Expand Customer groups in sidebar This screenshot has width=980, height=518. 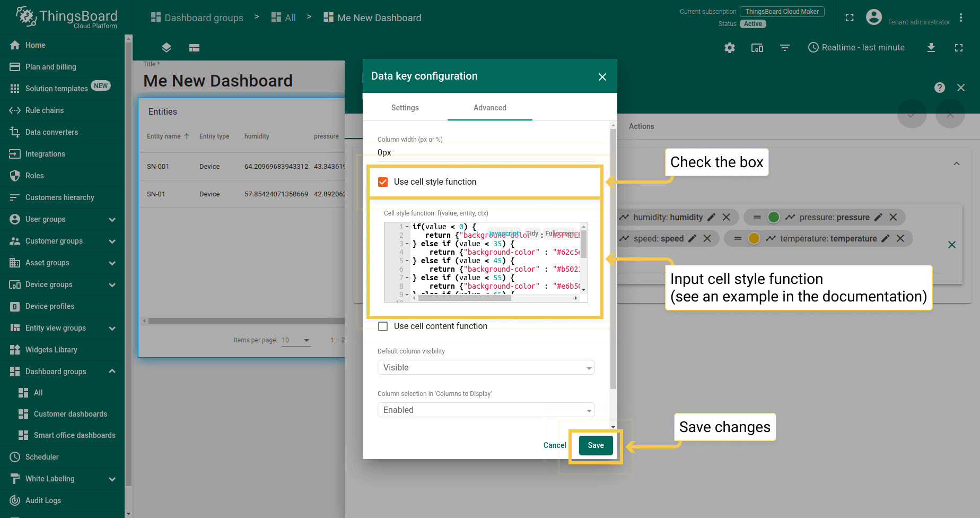112,241
